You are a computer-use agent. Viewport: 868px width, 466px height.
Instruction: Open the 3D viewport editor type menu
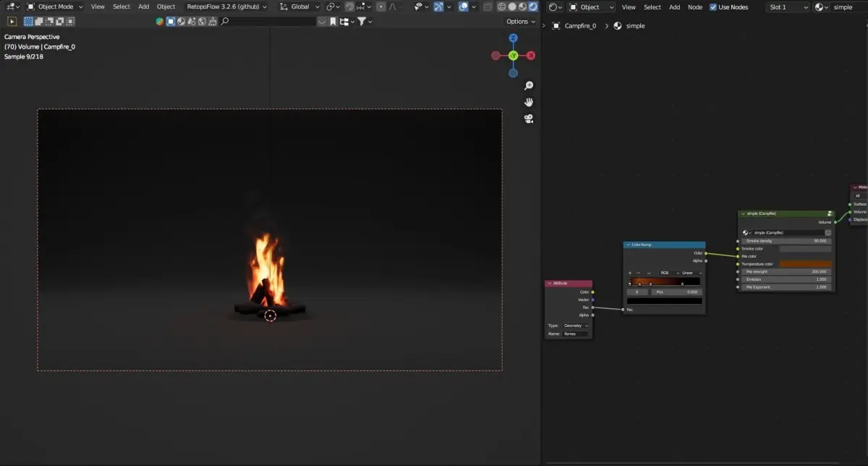point(12,7)
